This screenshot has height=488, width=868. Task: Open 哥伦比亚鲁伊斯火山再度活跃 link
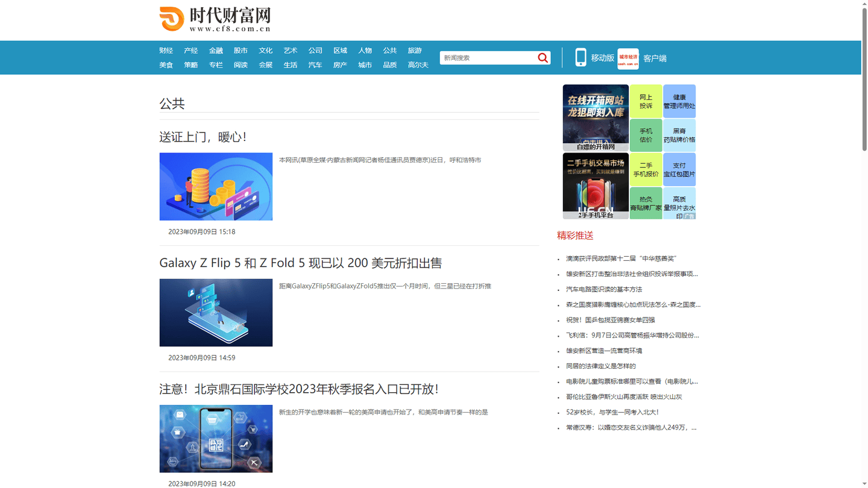pyautogui.click(x=624, y=397)
